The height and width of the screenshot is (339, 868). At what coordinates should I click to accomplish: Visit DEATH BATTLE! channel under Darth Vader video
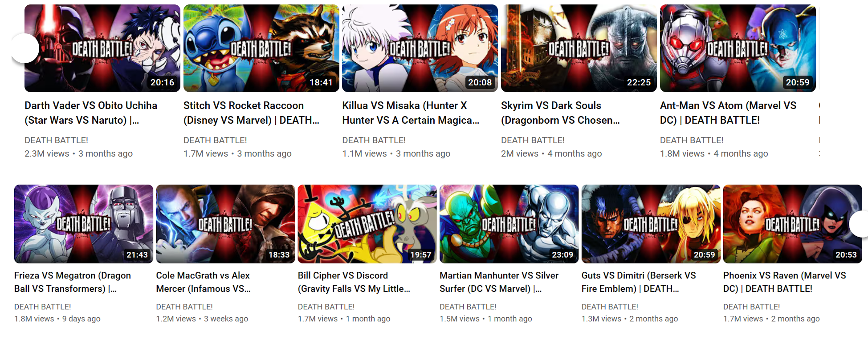point(56,140)
